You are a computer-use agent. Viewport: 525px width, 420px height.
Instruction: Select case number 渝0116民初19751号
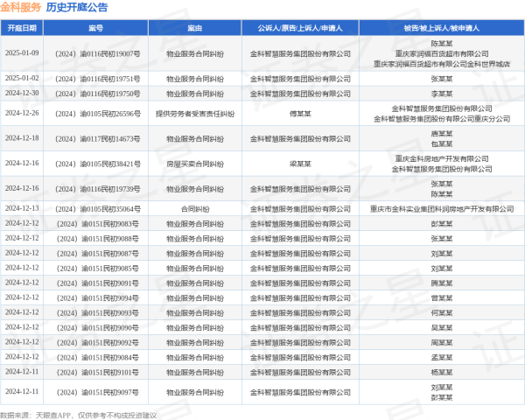98,79
